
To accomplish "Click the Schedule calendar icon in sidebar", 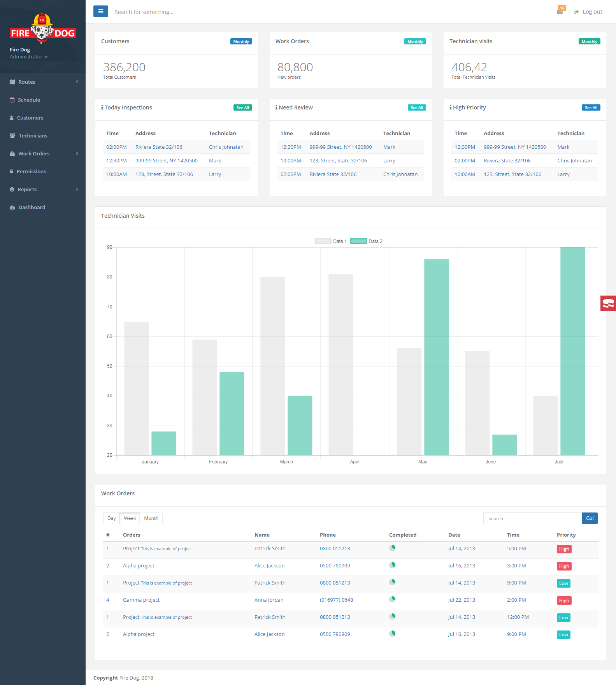I will (x=12, y=100).
